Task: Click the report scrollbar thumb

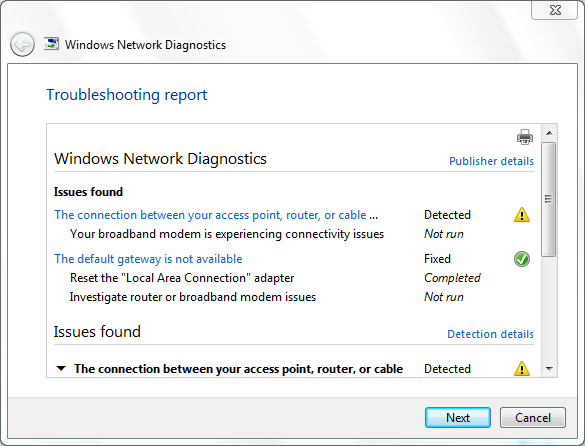Action: tap(549, 199)
